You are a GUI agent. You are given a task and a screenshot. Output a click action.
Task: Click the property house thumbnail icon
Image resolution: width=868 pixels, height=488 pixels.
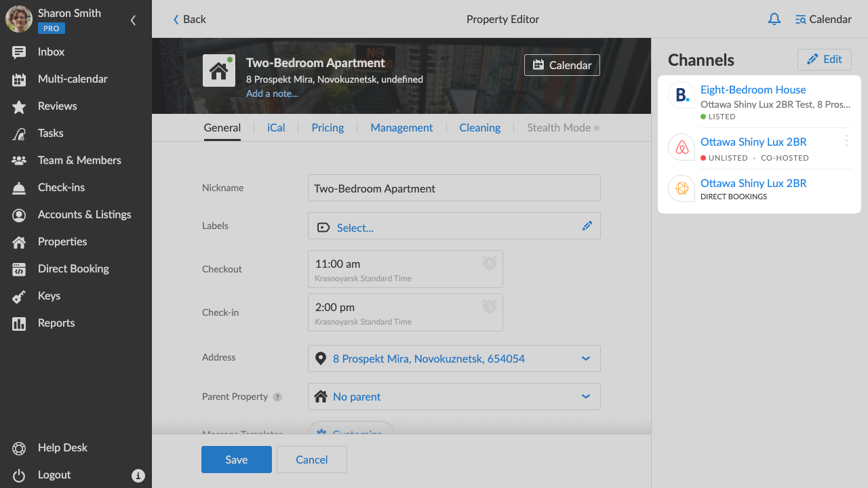pyautogui.click(x=218, y=70)
